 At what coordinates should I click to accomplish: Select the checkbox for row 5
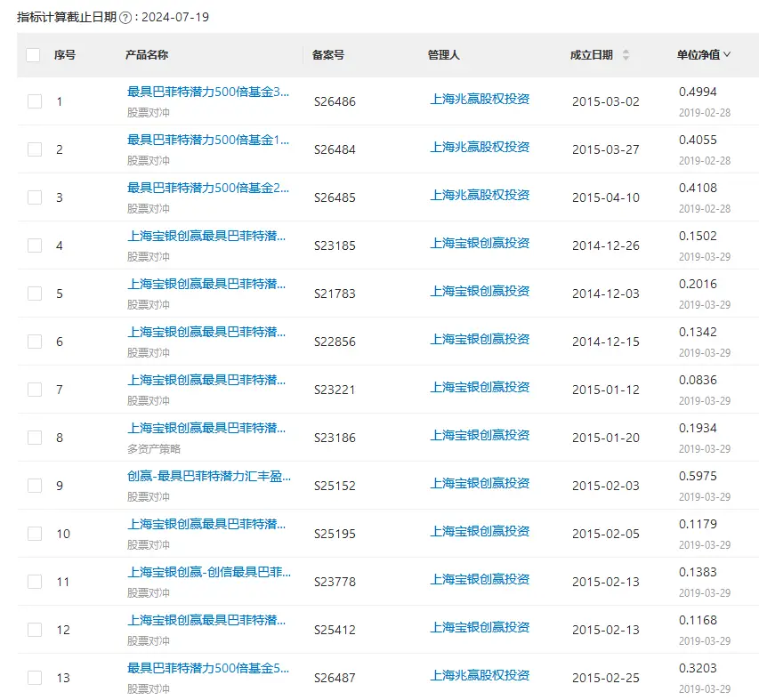tap(35, 294)
